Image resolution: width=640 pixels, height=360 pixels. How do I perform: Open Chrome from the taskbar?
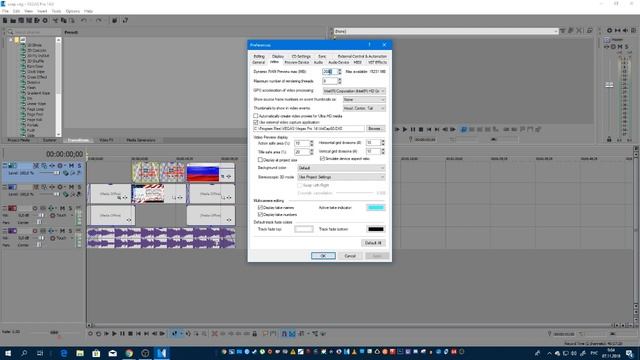pyautogui.click(x=129, y=353)
